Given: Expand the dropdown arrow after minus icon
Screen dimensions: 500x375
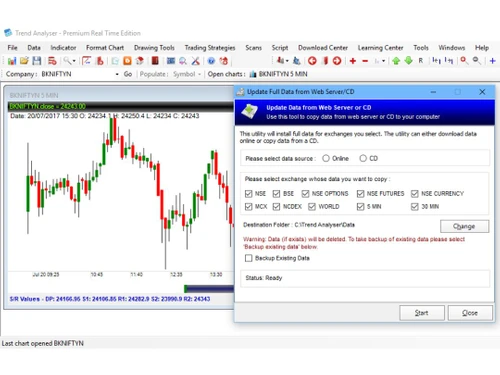Looking at the screenshot, I should (x=383, y=61).
